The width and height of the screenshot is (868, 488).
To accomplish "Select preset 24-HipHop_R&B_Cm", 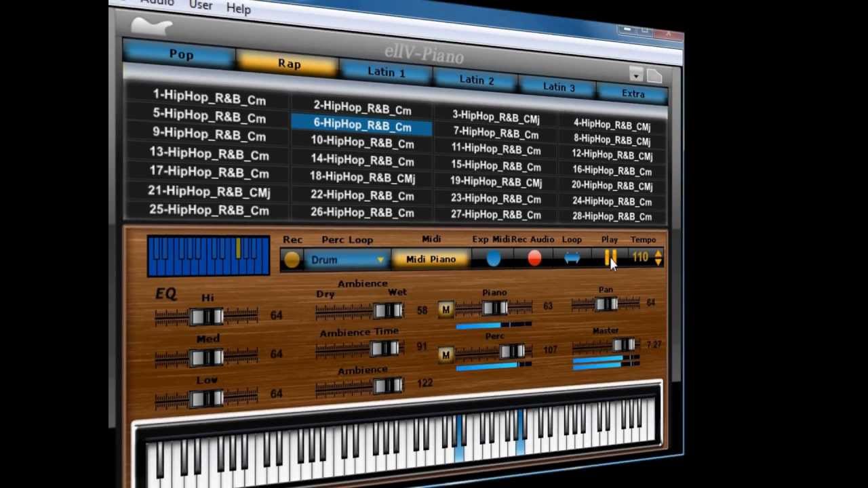I will 612,201.
